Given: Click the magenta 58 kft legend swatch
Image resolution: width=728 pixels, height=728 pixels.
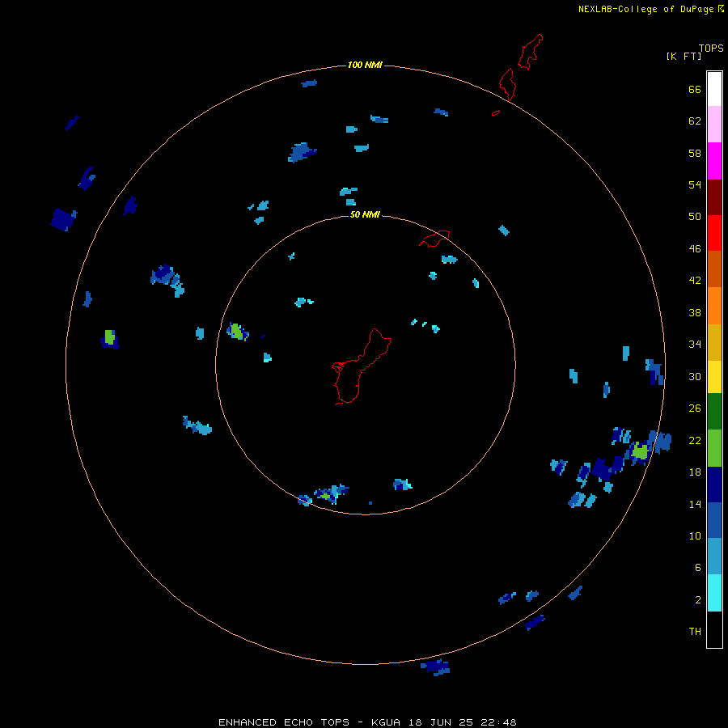Looking at the screenshot, I should [x=714, y=161].
